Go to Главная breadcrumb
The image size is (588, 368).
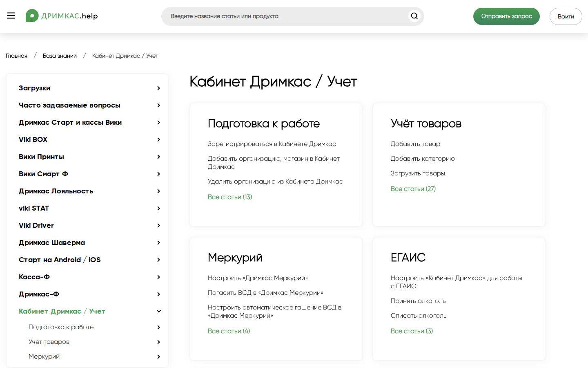(x=16, y=56)
